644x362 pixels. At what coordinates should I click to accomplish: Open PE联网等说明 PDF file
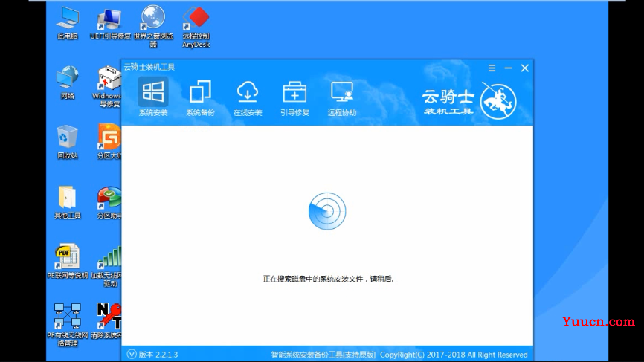[x=68, y=262]
